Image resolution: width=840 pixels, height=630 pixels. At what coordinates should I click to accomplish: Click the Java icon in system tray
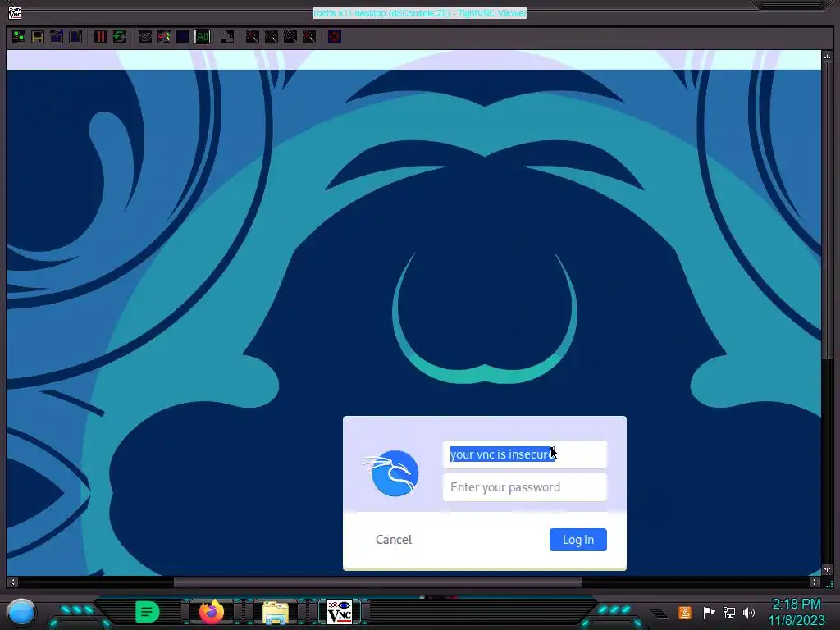[x=685, y=612]
